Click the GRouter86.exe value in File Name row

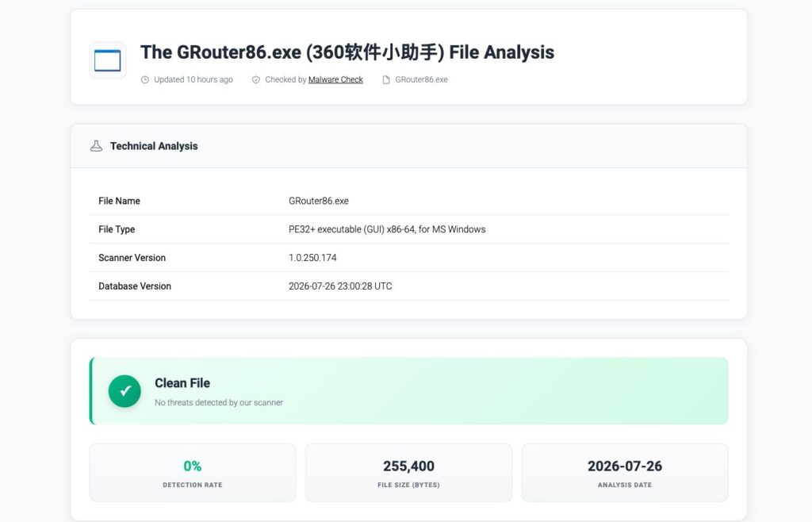pyautogui.click(x=319, y=201)
